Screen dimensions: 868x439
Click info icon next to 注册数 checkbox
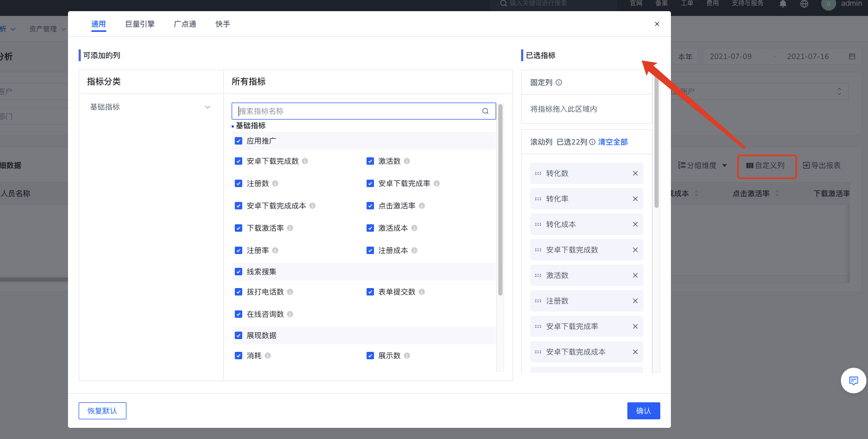275,183
